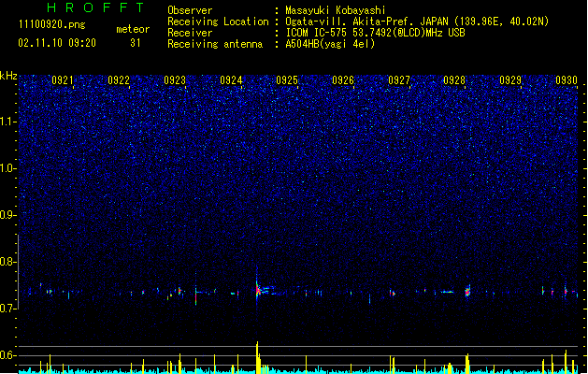Click the ICOM IC-575 receiver text

point(375,33)
